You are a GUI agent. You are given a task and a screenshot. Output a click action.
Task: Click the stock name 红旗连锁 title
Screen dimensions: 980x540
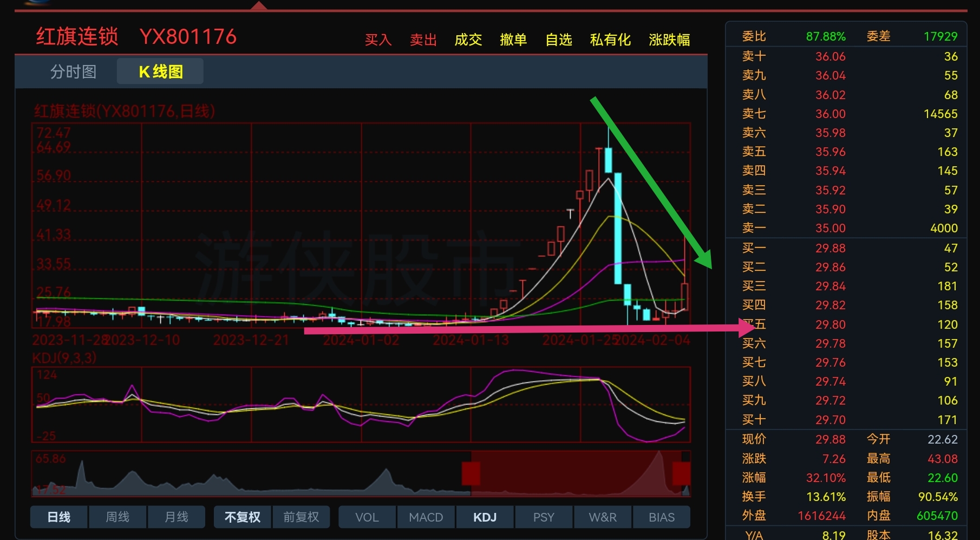pos(77,37)
